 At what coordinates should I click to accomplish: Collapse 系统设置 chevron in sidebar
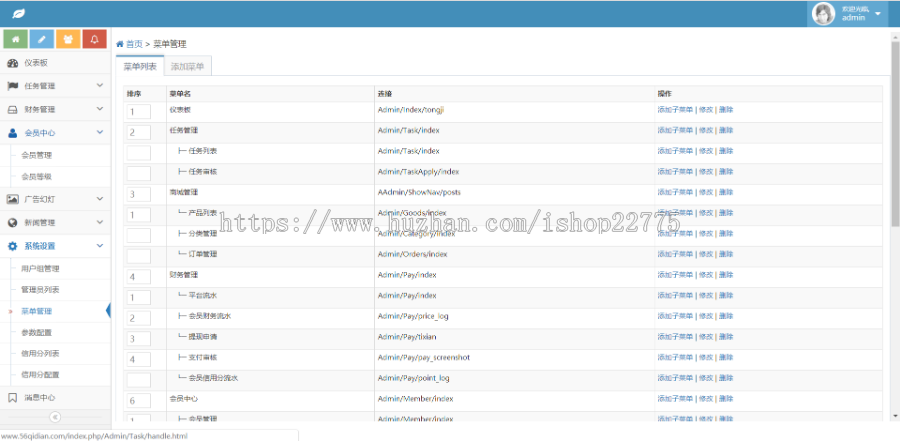point(100,245)
